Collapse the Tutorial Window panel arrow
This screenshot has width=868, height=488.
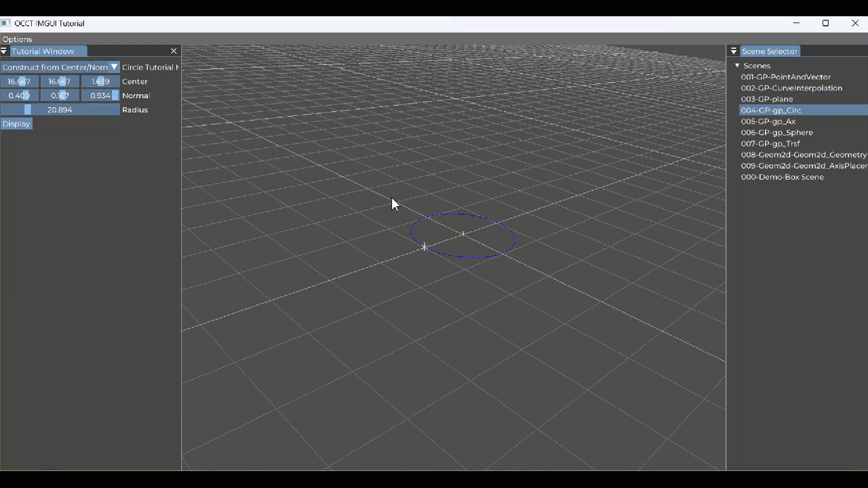[4, 52]
